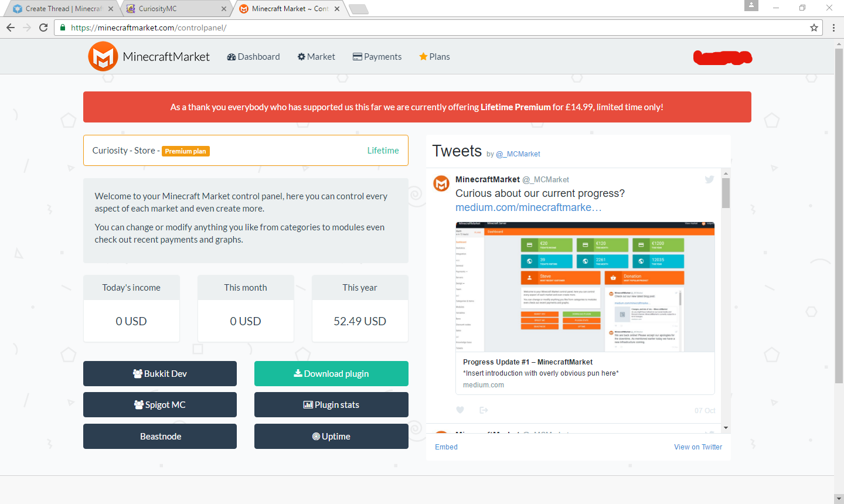
Task: Click the Embed link
Action: [446, 447]
